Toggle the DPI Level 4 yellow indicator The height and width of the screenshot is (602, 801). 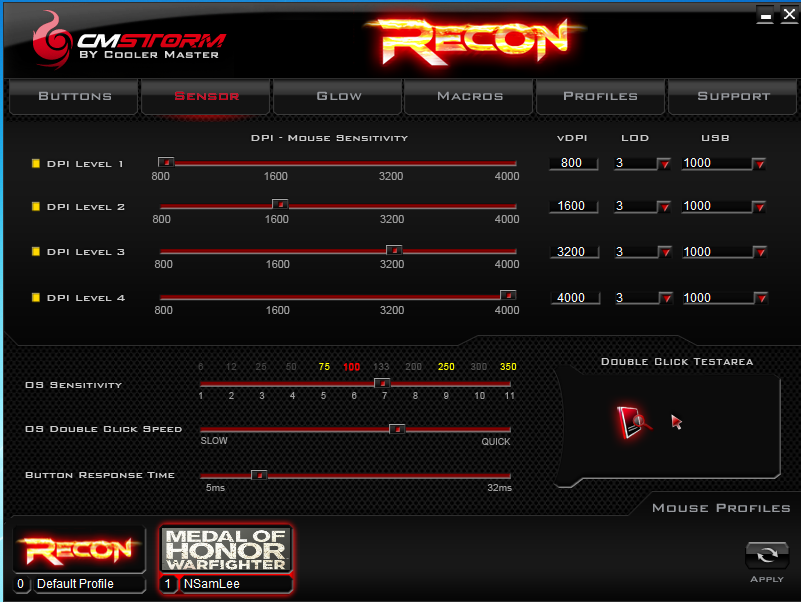pyautogui.click(x=36, y=297)
